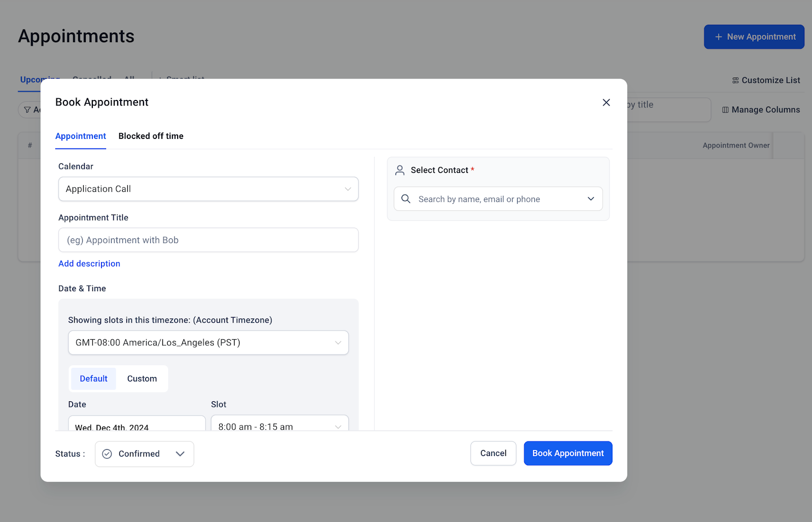The width and height of the screenshot is (812, 522).
Task: Select the Default slot mode
Action: [93, 378]
